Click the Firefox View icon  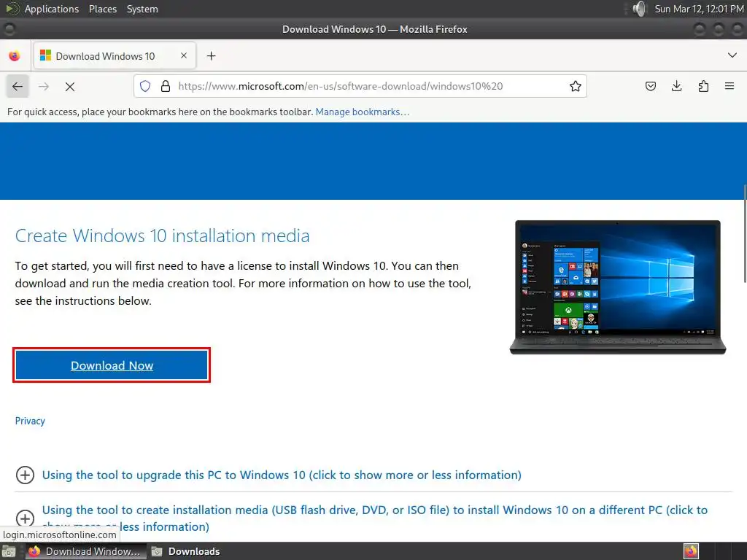coord(15,55)
